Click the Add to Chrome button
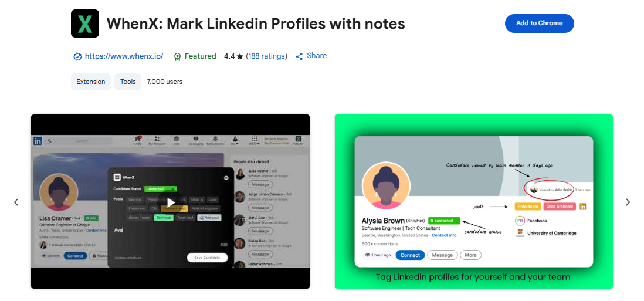Screen dimensions: 644x301 click(x=539, y=23)
